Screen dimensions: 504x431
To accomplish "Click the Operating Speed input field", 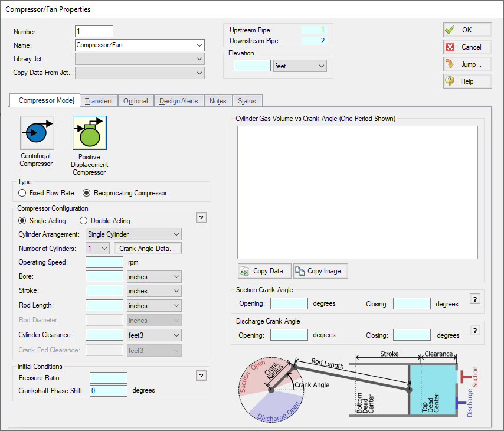I will coord(104,262).
